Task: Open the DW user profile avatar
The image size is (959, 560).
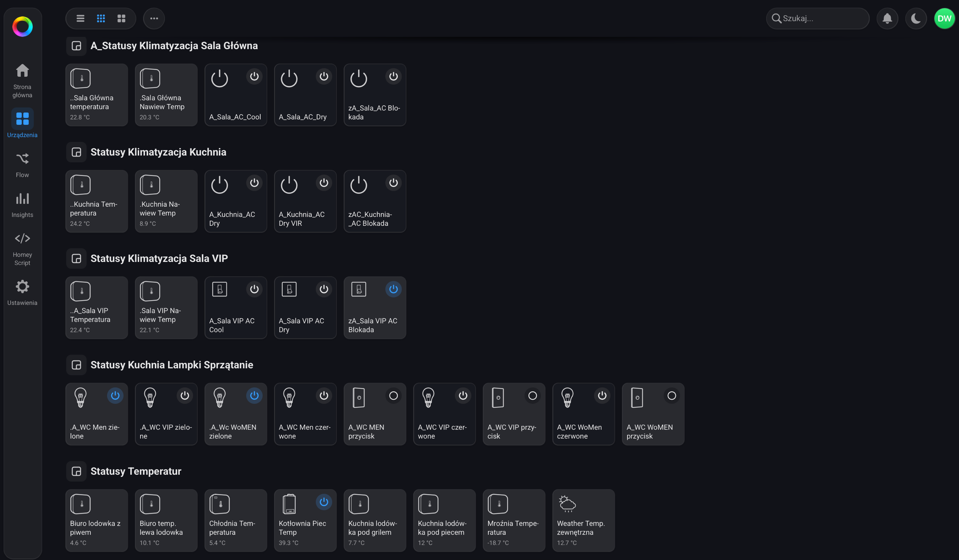Action: click(944, 18)
